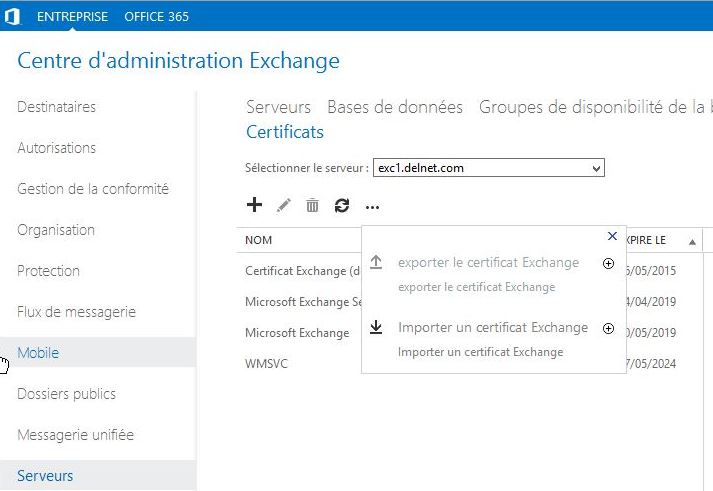Open Gestion de la conformité section
This screenshot has width=713, height=491.
[x=93, y=189]
